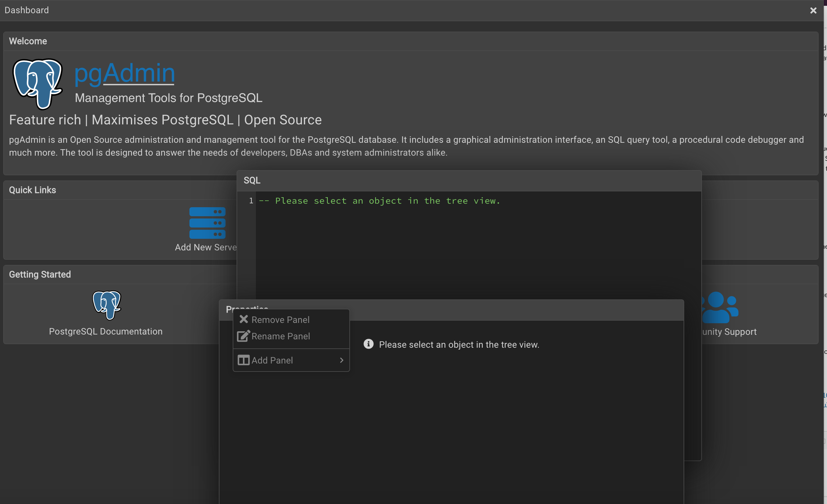This screenshot has height=504, width=827.
Task: Choose Rename Panel menu entry
Action: [x=281, y=336]
